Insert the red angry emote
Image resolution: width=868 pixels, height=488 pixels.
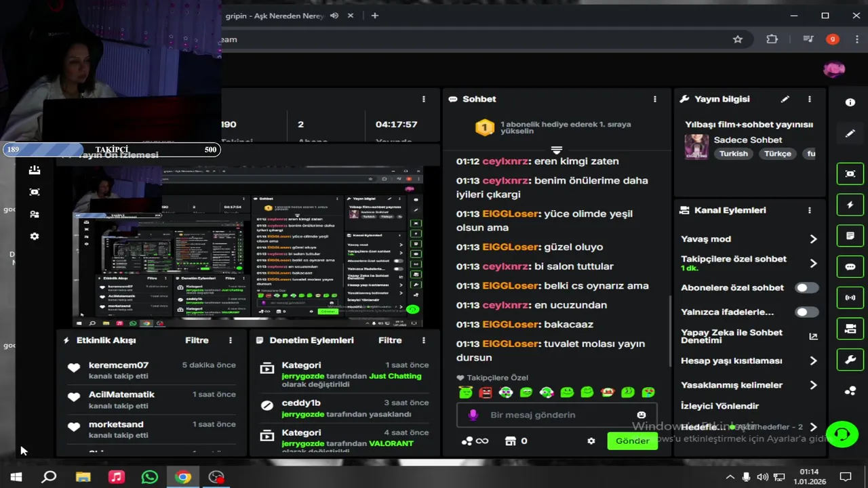point(486,392)
